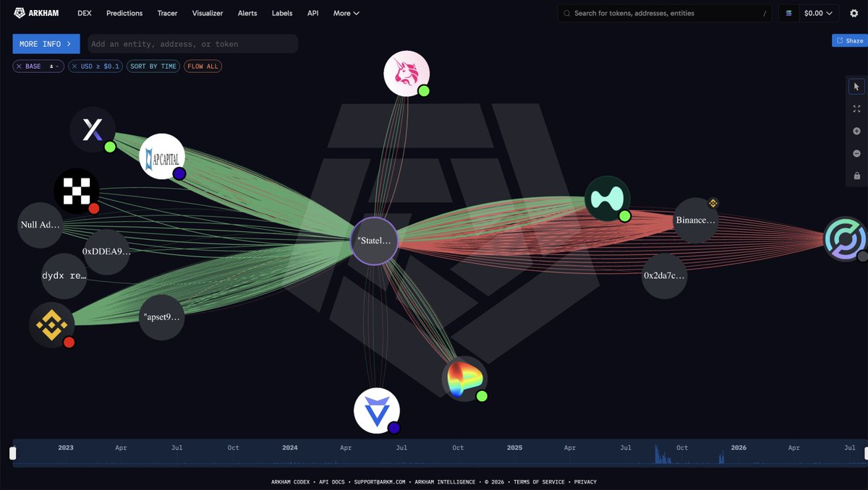Viewport: 868px width, 490px height.
Task: Toggle the SORT BY TIME chip
Action: [153, 66]
